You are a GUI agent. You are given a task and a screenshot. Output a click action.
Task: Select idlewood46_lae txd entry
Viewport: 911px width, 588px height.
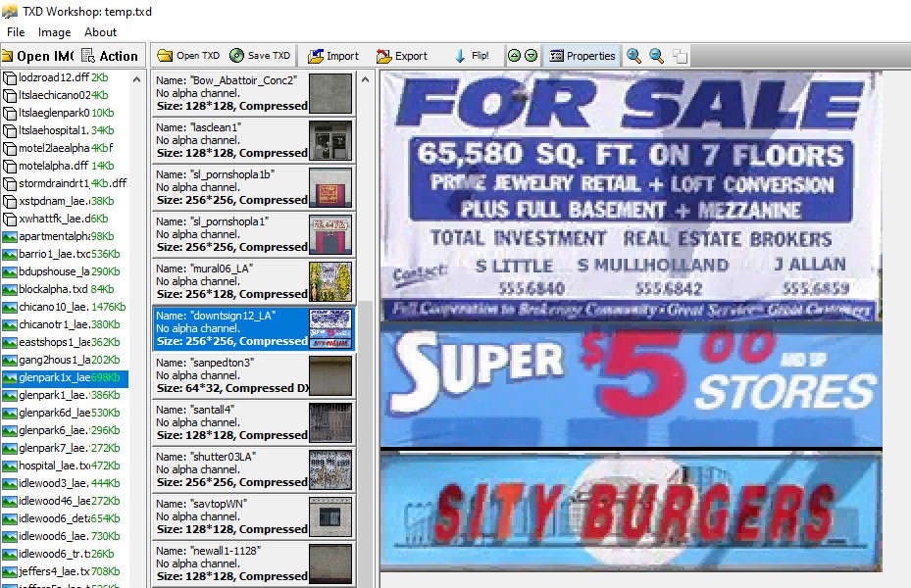click(65, 501)
